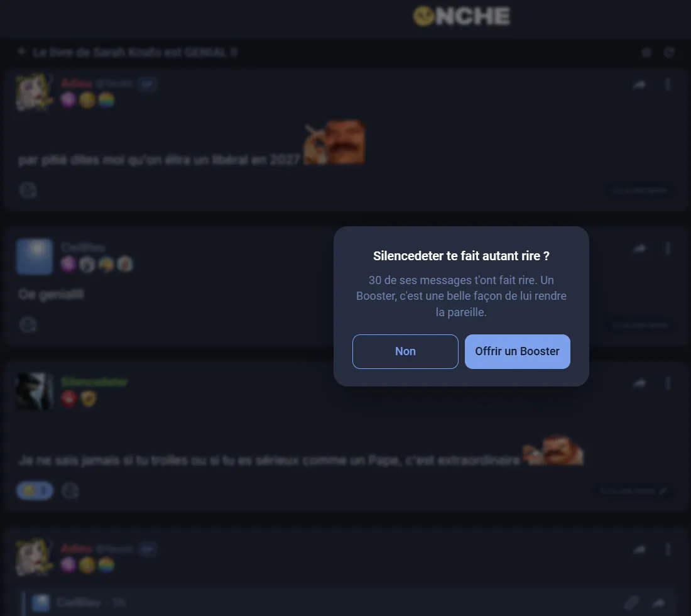This screenshot has height=616, width=691.
Task: Click the Silencedeter username in green
Action: point(94,382)
